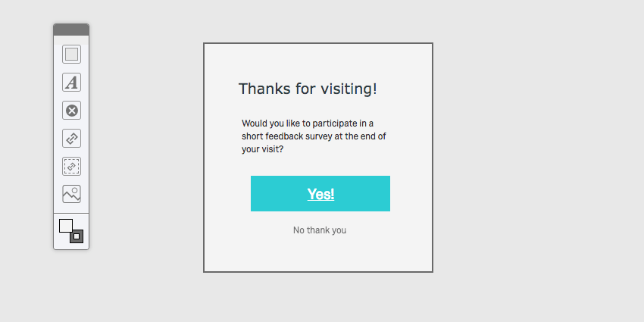644x322 pixels.
Task: Select the survey question paragraph text
Action: click(x=314, y=136)
